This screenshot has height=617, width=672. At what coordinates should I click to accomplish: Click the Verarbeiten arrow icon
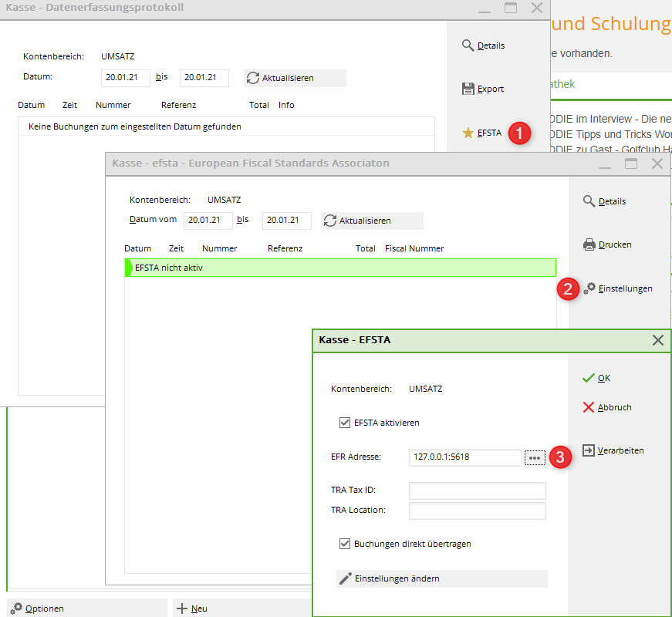click(589, 450)
